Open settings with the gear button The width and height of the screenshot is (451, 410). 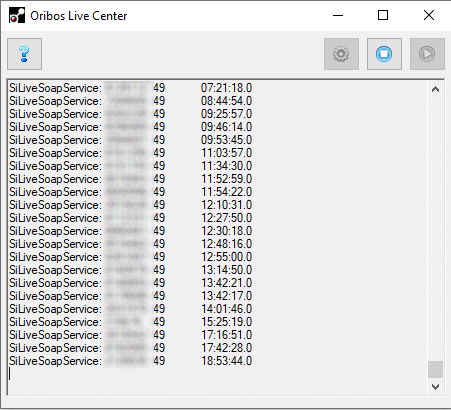pos(341,54)
